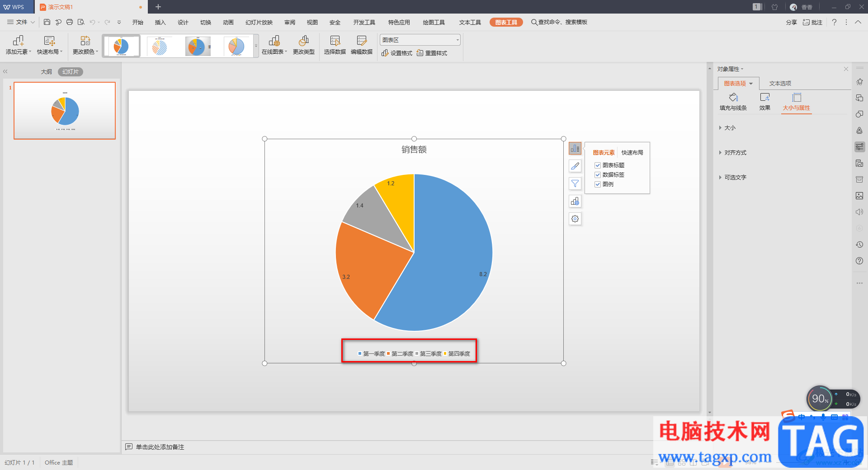Open 快速布局 (Quick Layout) in the ribbon
The image size is (868, 470).
click(x=50, y=46)
